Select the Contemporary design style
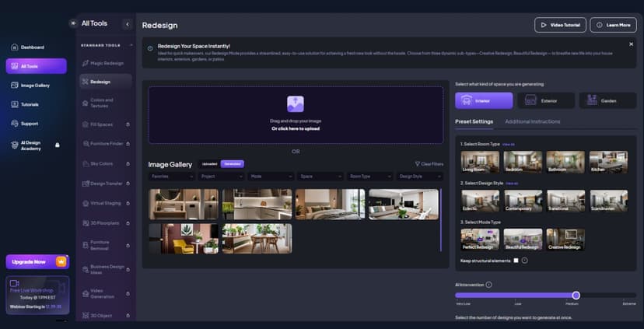 tap(523, 201)
